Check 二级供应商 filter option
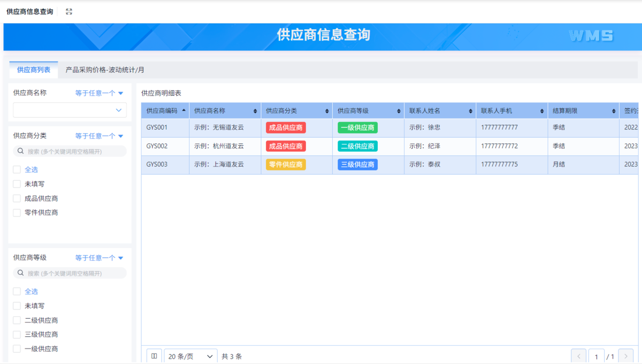The height and width of the screenshot is (364, 642). pos(17,320)
